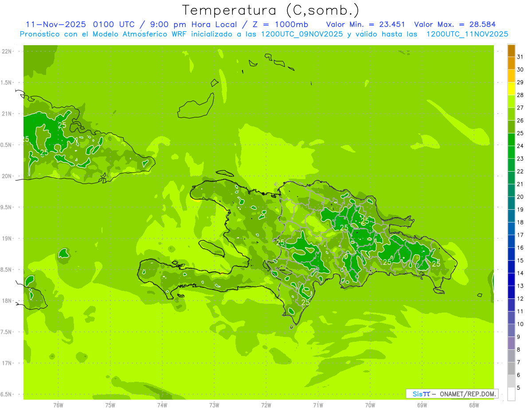Click the colorbar label "10"
Image resolution: width=532 pixels, height=411 pixels.
tap(520, 324)
